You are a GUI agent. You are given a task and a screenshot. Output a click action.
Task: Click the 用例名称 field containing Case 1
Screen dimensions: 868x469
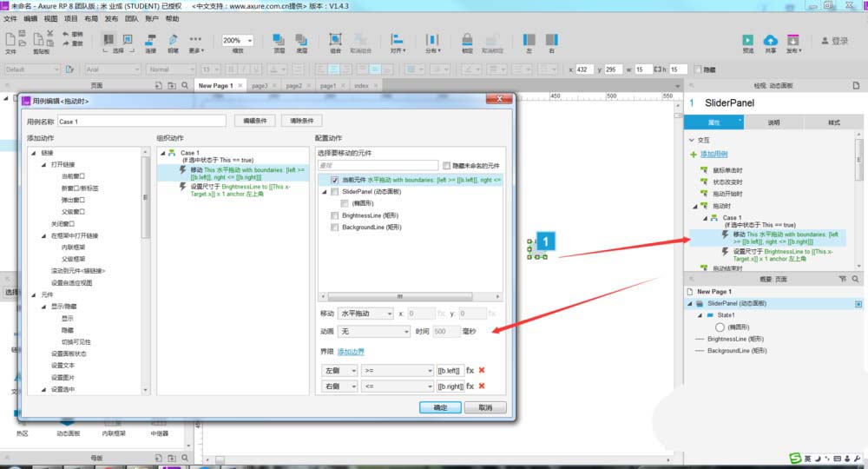tap(141, 122)
